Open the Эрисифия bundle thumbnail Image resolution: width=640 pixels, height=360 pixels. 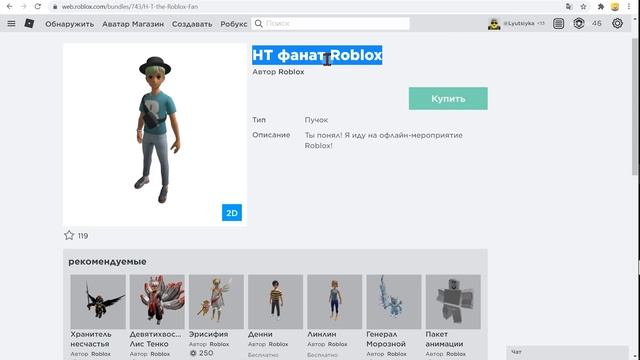[x=216, y=302]
